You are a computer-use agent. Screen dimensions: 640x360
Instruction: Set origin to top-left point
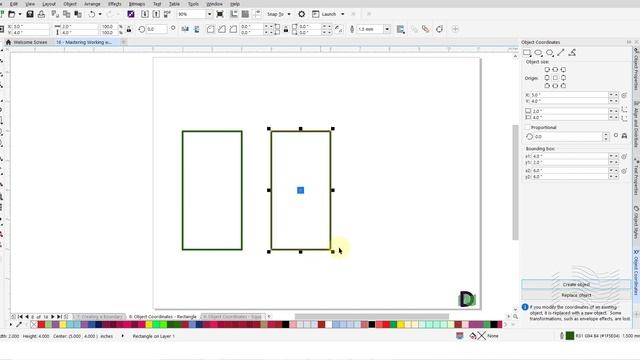pos(547,70)
